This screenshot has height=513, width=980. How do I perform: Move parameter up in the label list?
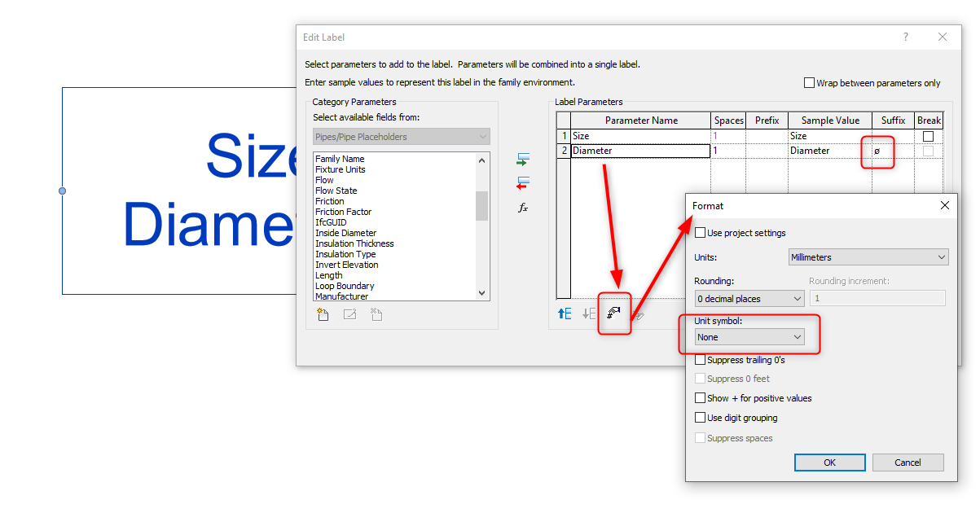pyautogui.click(x=565, y=313)
